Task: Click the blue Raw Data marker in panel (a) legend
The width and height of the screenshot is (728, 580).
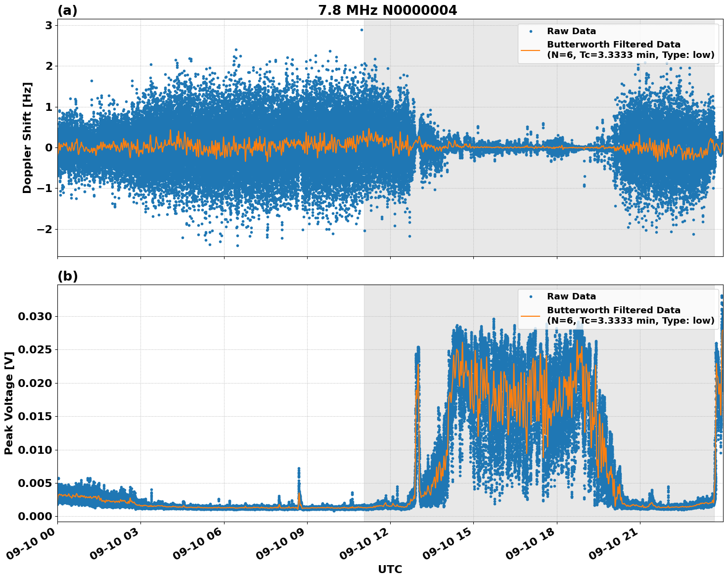Action: [530, 32]
